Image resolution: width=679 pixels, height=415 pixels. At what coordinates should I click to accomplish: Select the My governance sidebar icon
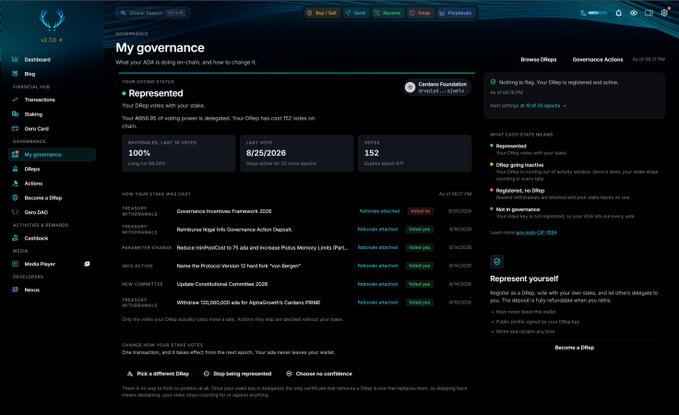(15, 154)
